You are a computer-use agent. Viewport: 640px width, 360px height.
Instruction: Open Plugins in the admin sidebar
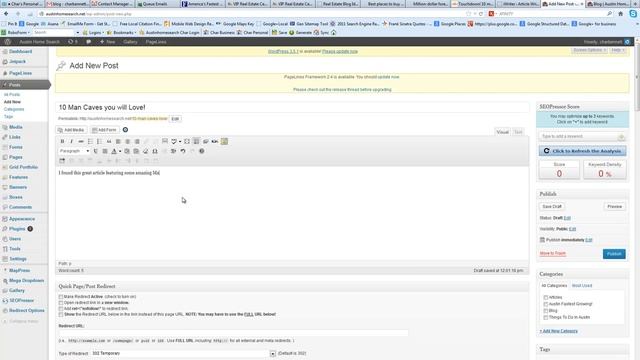point(17,229)
